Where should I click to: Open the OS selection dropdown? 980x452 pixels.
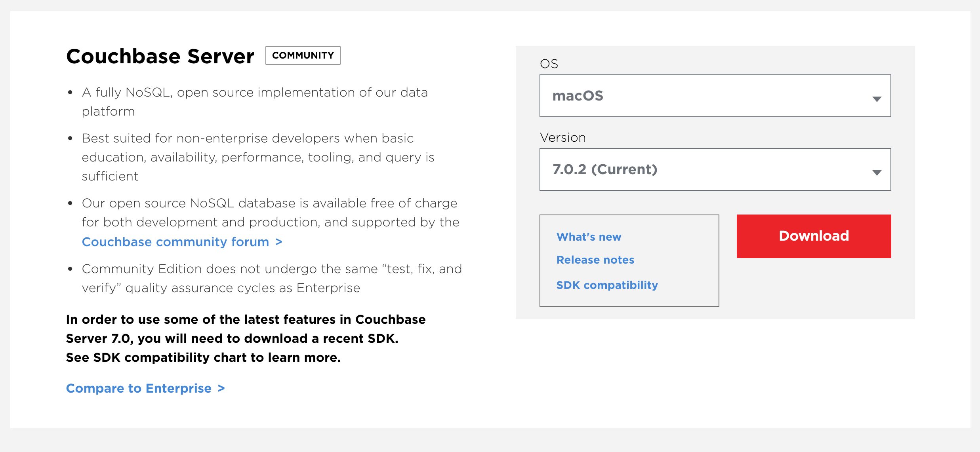coord(715,96)
